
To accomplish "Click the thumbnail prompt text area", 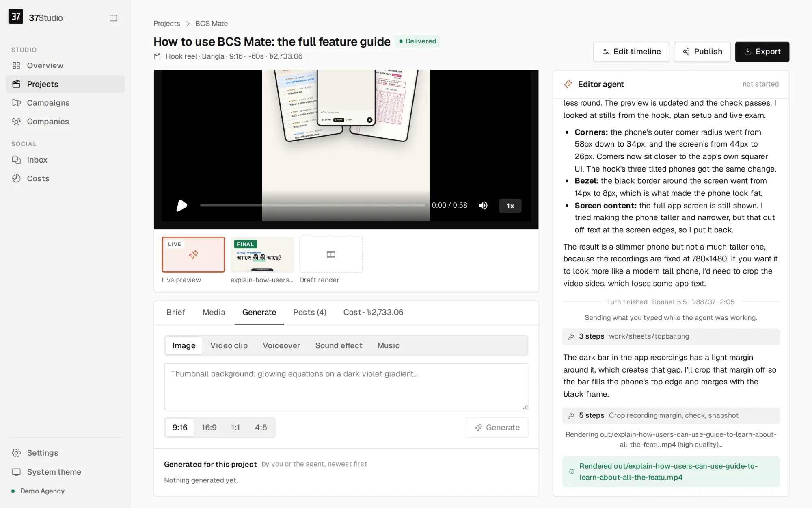I will point(346,386).
